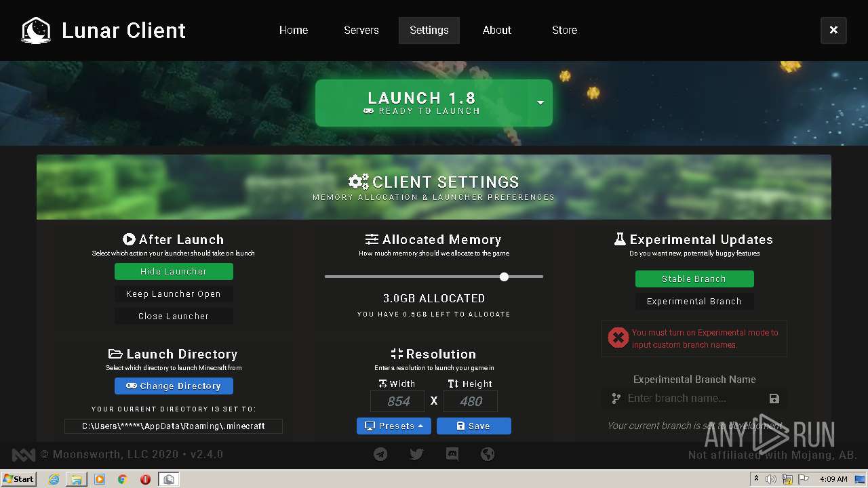Image resolution: width=868 pixels, height=488 pixels.
Task: Choose Stable Branch
Action: coord(694,279)
